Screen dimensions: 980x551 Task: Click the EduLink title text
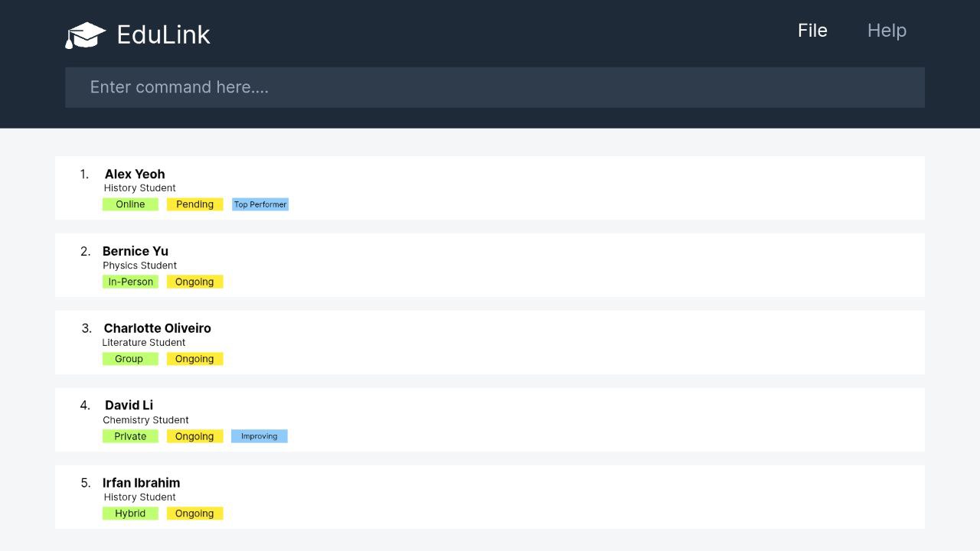163,35
